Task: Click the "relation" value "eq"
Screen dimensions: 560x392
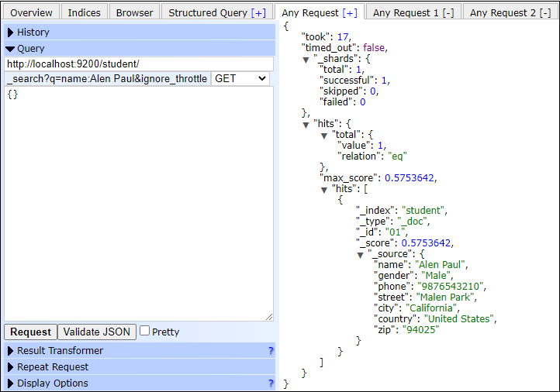Action: pyautogui.click(x=397, y=156)
